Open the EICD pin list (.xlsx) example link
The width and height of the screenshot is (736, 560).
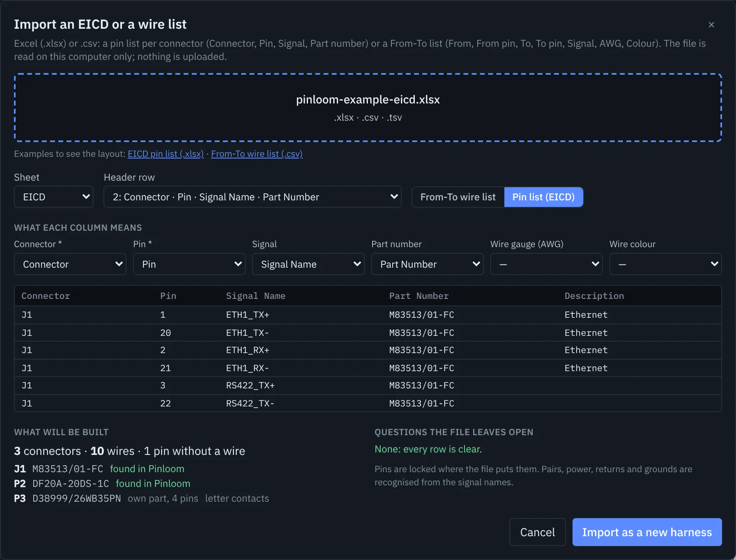point(166,154)
